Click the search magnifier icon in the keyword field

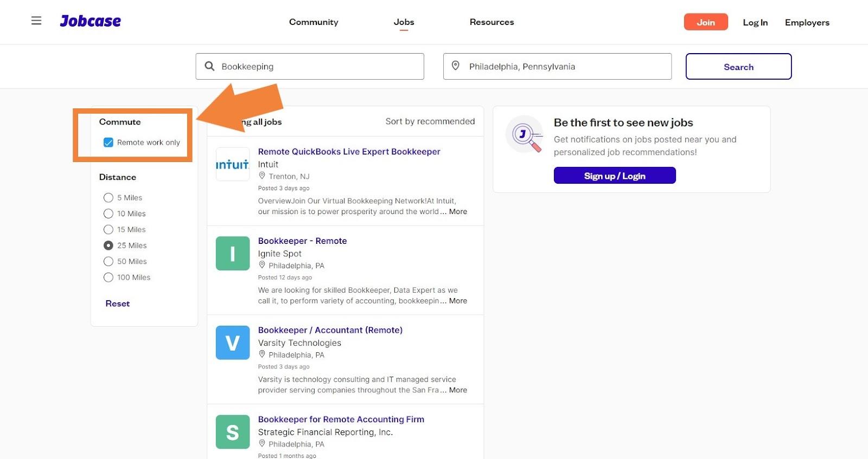209,66
